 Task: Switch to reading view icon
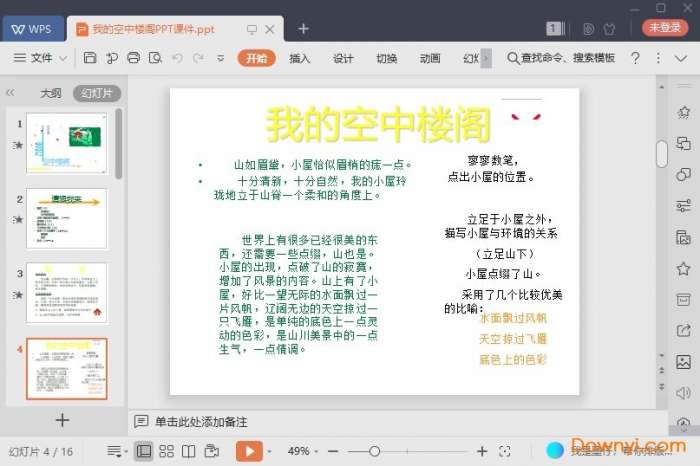(x=188, y=451)
